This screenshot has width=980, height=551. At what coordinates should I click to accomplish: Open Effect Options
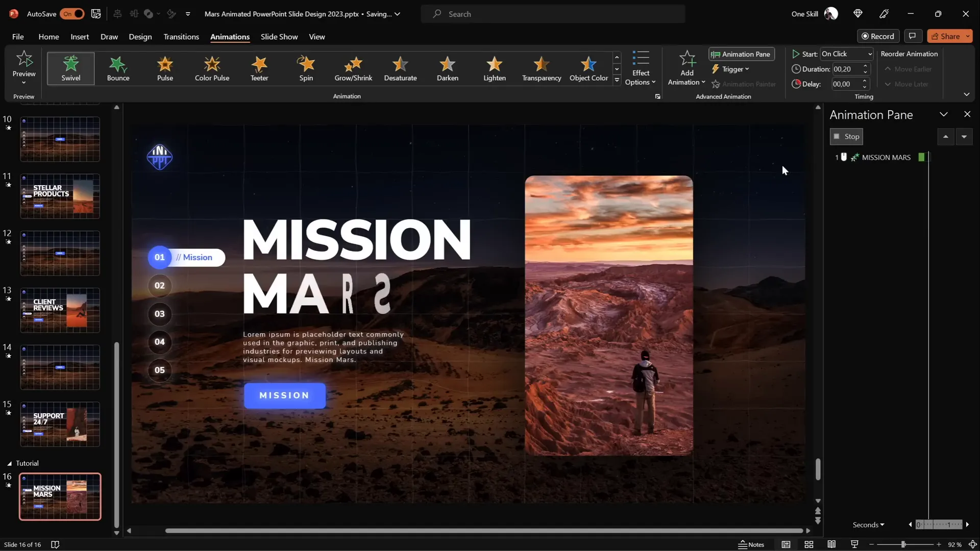[x=640, y=68]
